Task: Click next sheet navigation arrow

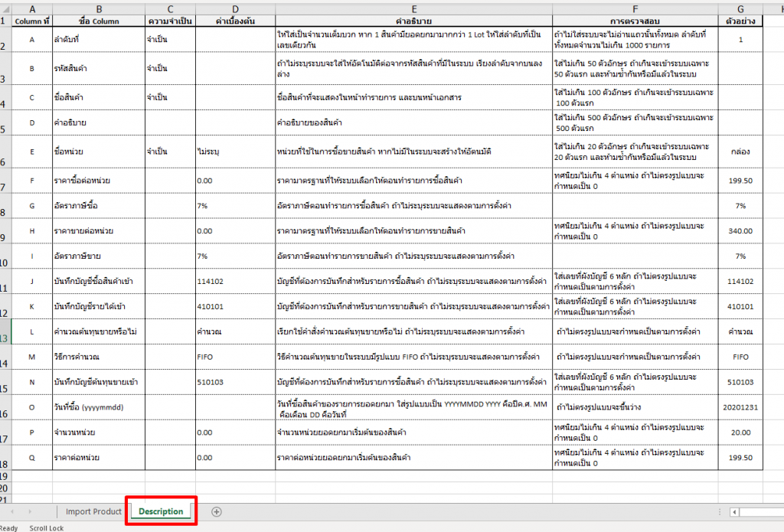Action: coord(31,511)
